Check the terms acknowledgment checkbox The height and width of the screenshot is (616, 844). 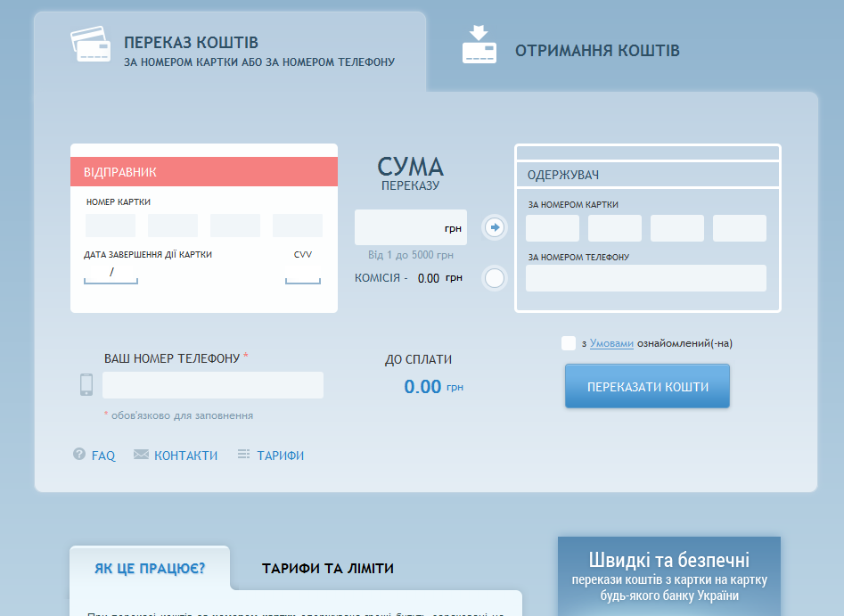pos(569,343)
